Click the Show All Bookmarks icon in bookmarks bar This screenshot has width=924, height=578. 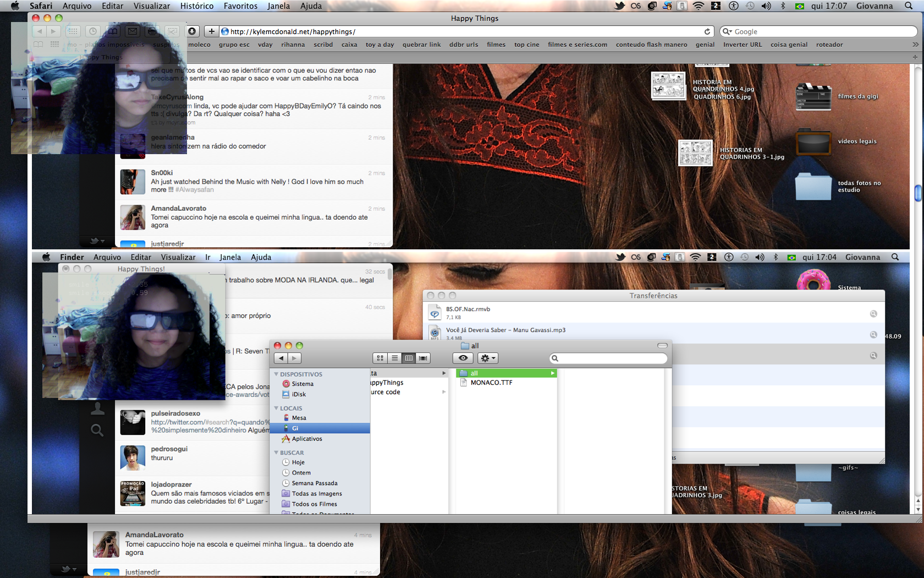38,45
